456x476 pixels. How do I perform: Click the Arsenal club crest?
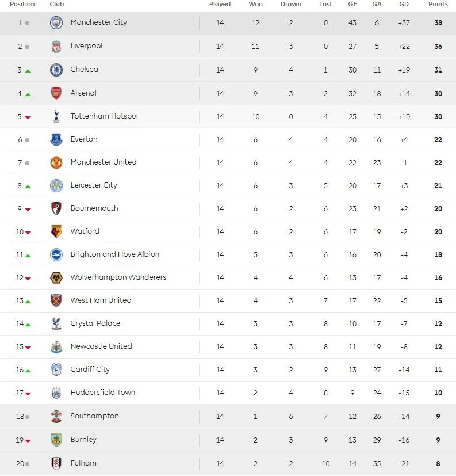56,93
